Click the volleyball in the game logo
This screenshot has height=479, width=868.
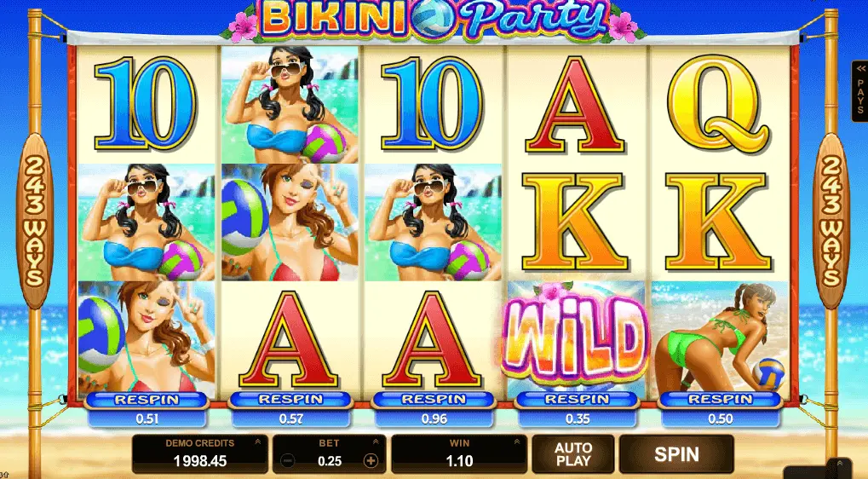click(x=434, y=20)
